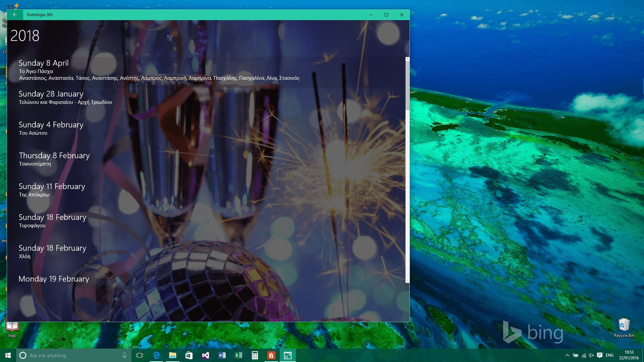Open the Calculator taskbar icon
This screenshot has width=644, height=362.
pyautogui.click(x=255, y=355)
